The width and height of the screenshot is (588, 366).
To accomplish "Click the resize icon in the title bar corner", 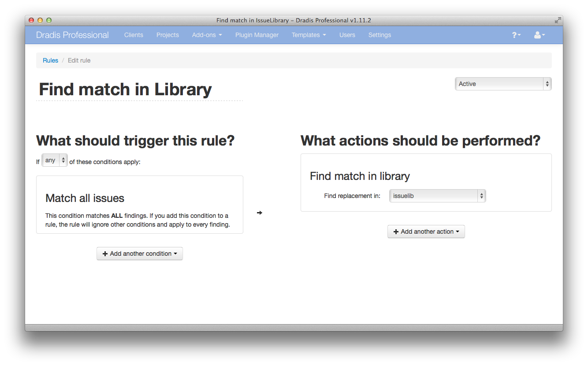I will [x=557, y=20].
